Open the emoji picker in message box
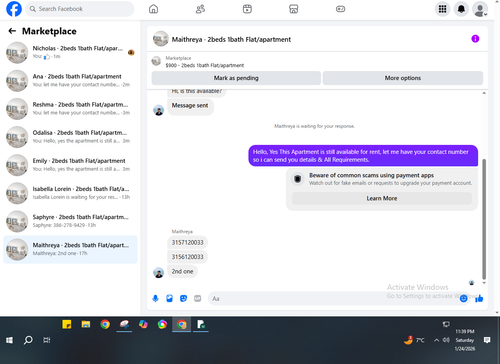500x364 pixels. point(463,299)
